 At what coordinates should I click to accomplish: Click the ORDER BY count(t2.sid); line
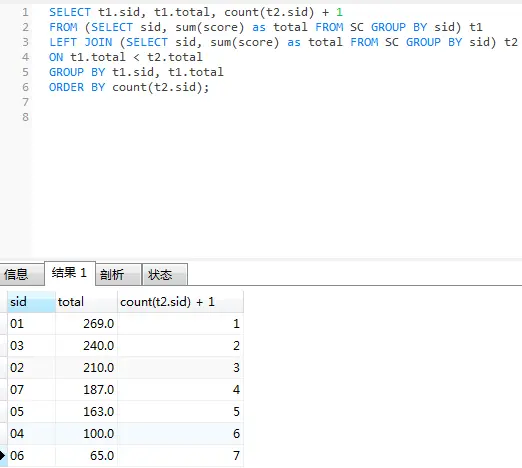pyautogui.click(x=129, y=87)
